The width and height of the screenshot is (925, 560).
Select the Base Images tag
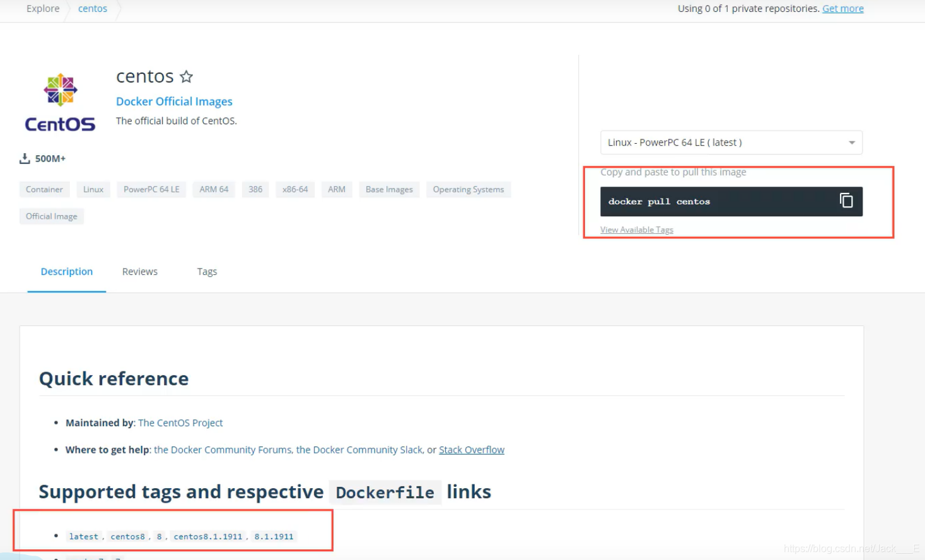(389, 189)
